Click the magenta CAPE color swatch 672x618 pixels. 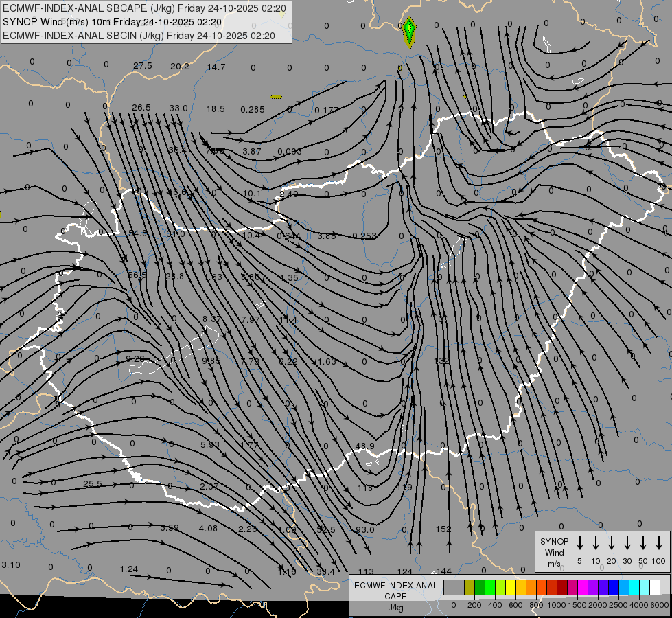coord(583,587)
